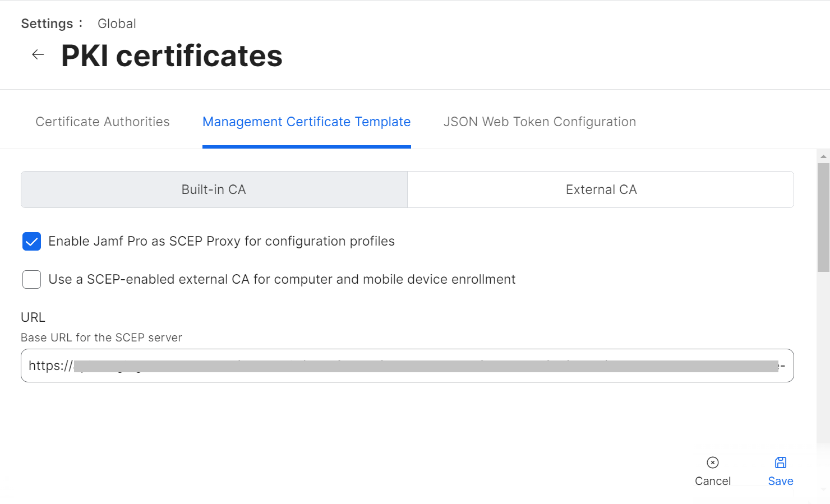
Task: Focus the SCEP server URL field
Action: [x=407, y=366]
